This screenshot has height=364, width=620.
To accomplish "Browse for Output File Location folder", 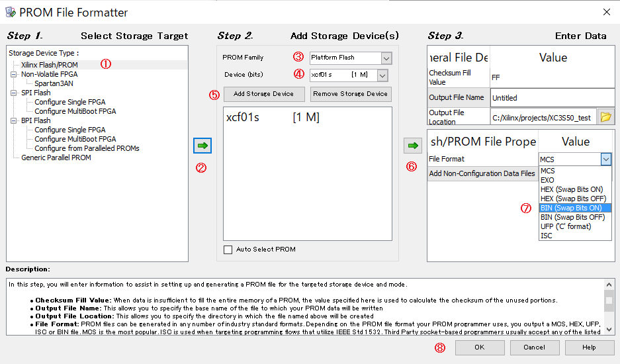I will click(605, 117).
